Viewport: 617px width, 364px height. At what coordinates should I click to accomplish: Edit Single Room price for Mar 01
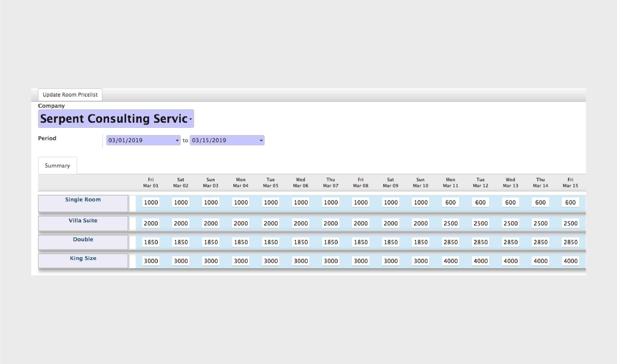pyautogui.click(x=151, y=202)
